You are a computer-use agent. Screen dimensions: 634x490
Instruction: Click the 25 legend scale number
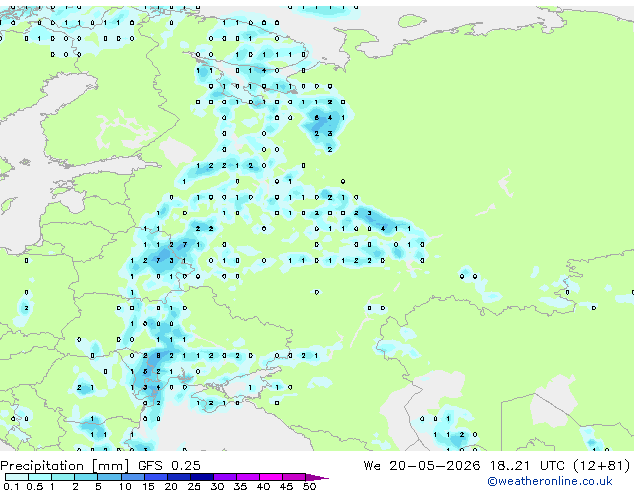click(x=194, y=486)
